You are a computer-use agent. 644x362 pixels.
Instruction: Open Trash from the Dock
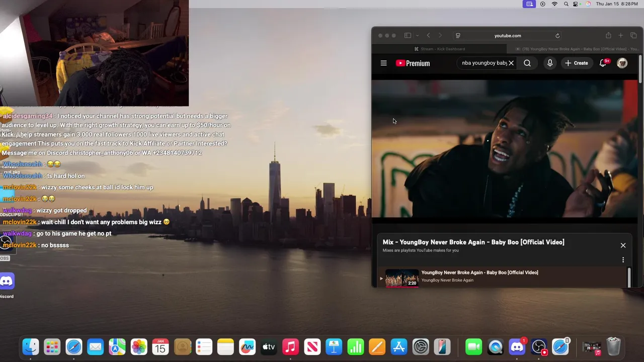[x=613, y=347]
